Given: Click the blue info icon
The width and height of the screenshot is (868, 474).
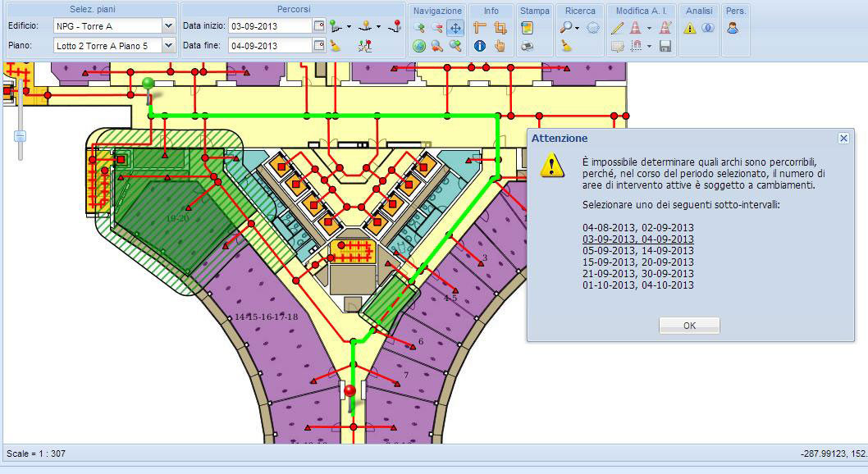Looking at the screenshot, I should tap(481, 46).
